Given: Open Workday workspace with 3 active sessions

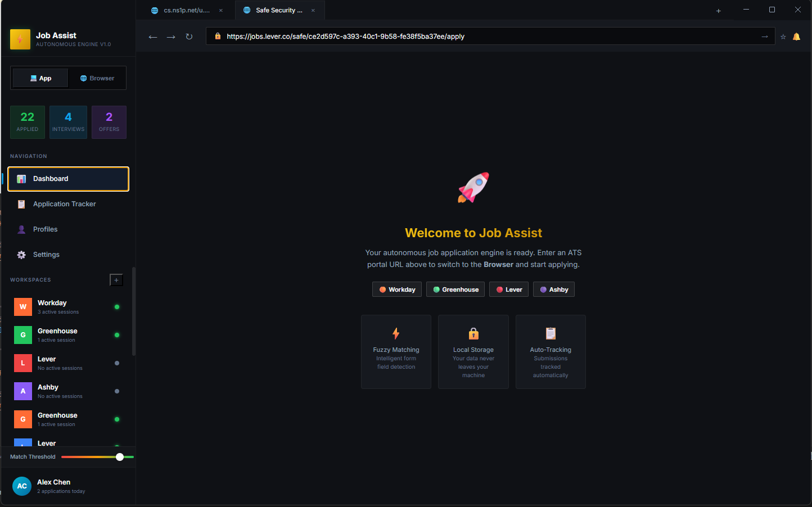Looking at the screenshot, I should pos(68,307).
